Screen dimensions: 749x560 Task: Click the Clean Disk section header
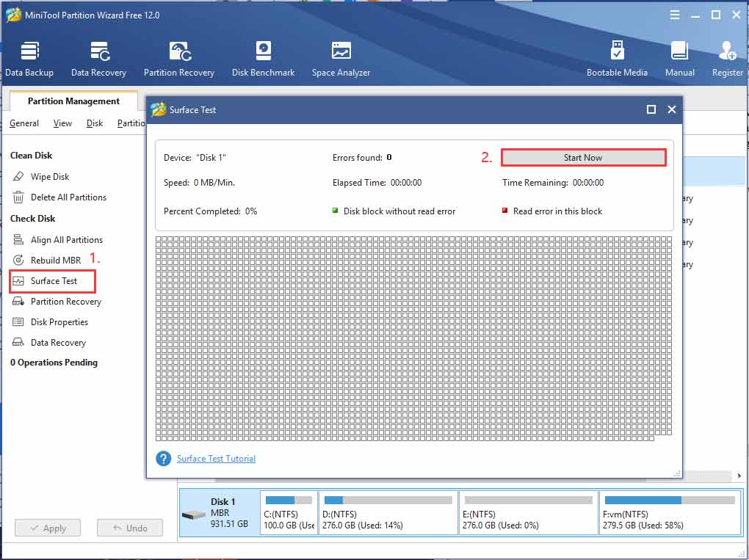pos(32,156)
